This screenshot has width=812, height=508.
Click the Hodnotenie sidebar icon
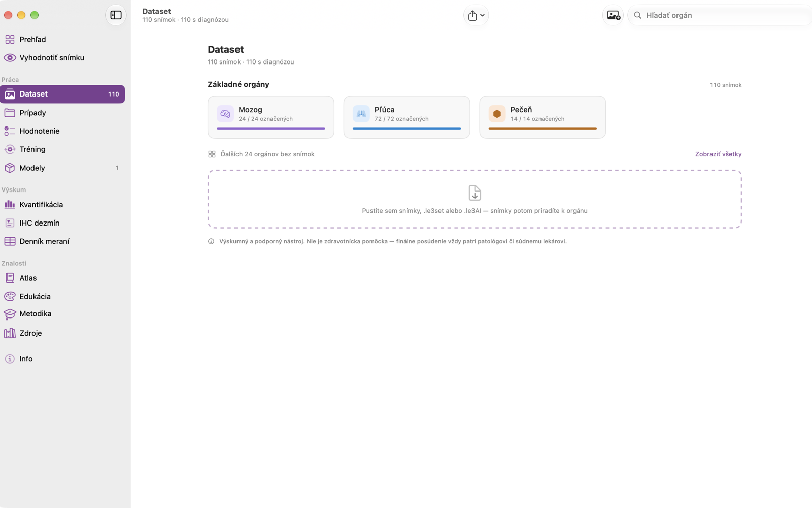click(10, 131)
